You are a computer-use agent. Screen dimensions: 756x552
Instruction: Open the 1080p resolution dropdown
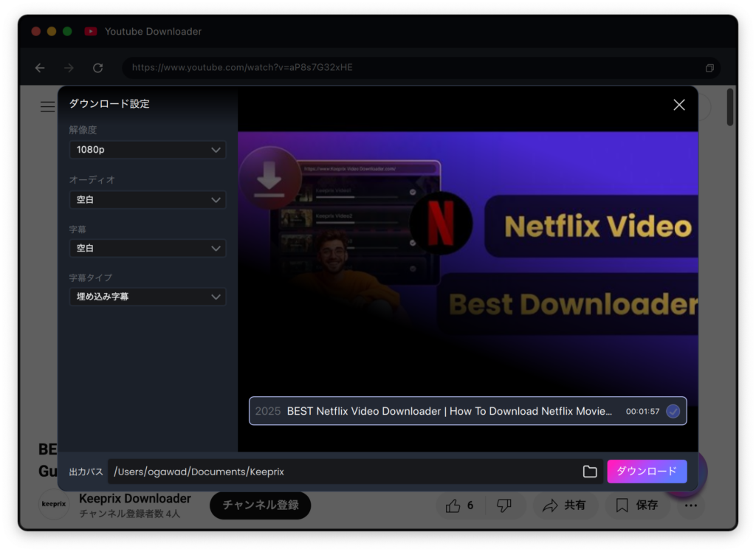pyautogui.click(x=148, y=150)
